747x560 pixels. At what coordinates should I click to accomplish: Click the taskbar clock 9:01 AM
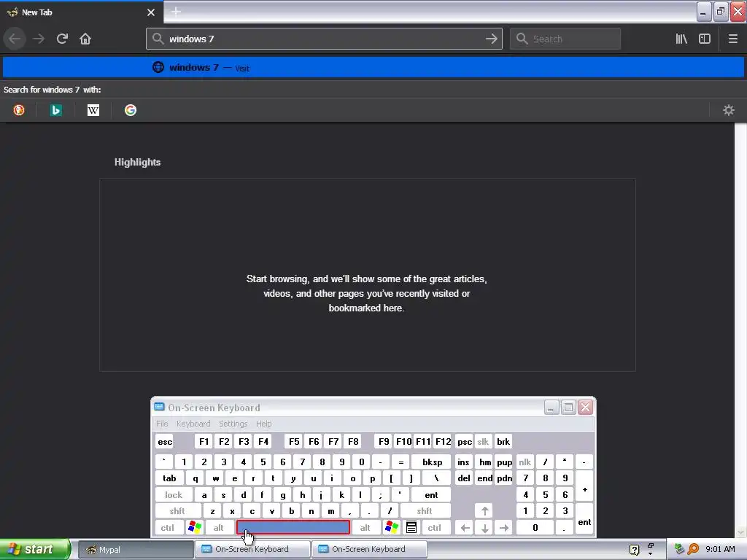click(x=720, y=549)
